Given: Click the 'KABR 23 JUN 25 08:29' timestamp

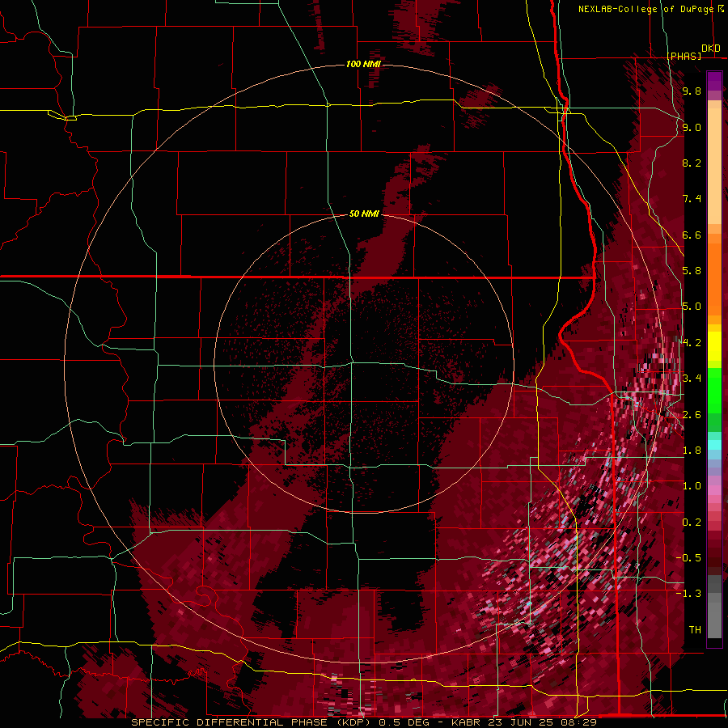Looking at the screenshot, I should tap(523, 722).
